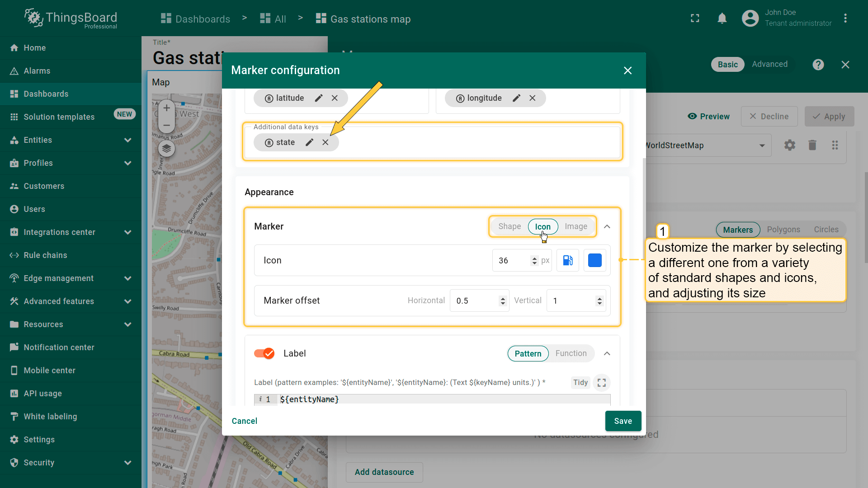Screen dimensions: 868x488
Task: Edit the state data key pencil icon
Action: click(x=309, y=142)
